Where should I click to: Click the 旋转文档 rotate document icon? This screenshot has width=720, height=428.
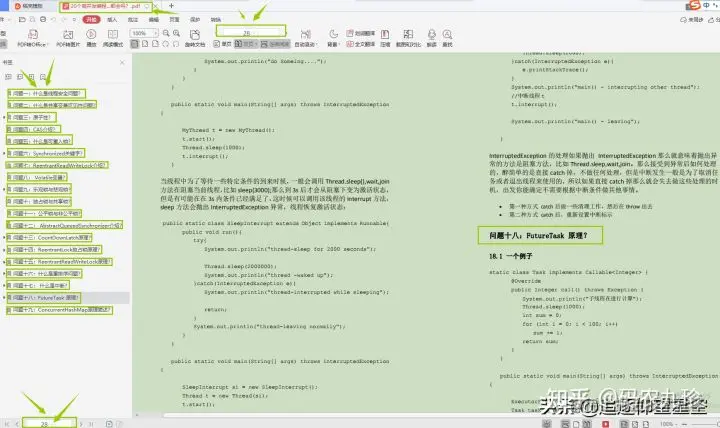coord(195,35)
